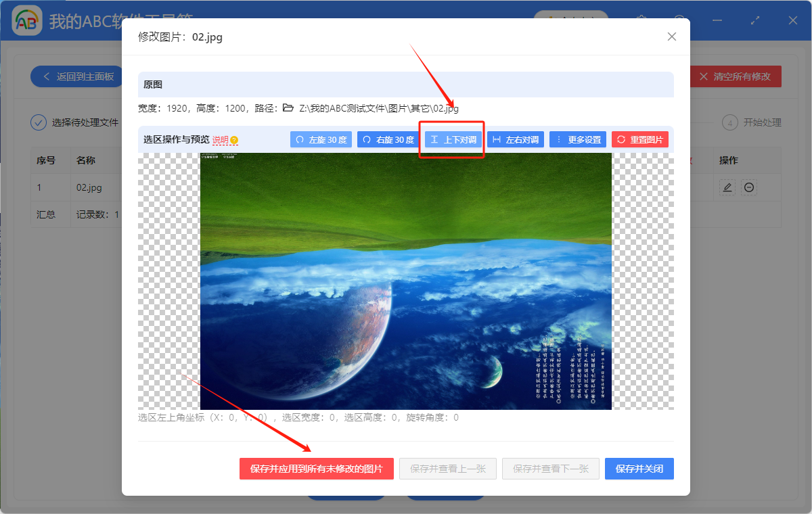Screen dimensions: 812x514
Task: Click 清空所有修改 in main window
Action: tap(735, 76)
